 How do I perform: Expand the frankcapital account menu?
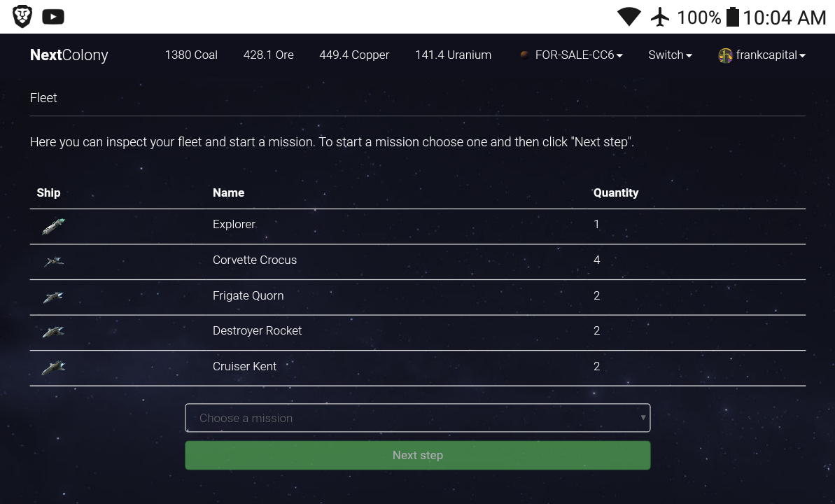771,55
